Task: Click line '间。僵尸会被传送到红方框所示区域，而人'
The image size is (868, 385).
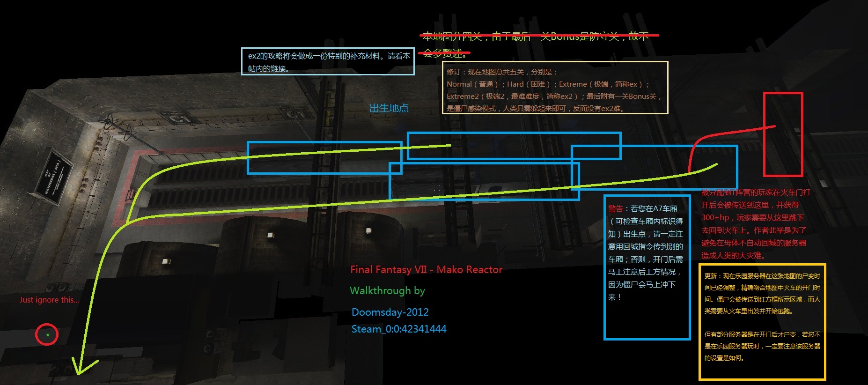Action: 762,299
